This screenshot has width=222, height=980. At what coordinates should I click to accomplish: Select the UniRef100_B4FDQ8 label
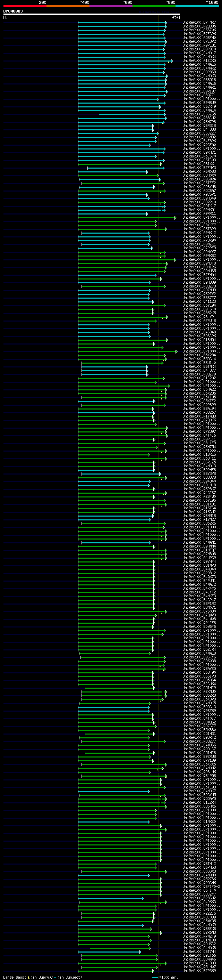(x=199, y=129)
